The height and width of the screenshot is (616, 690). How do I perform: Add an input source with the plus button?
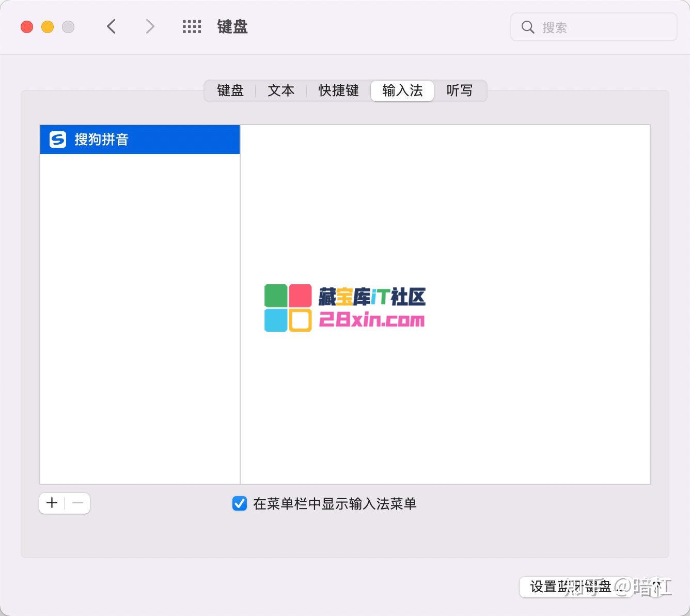(52, 503)
